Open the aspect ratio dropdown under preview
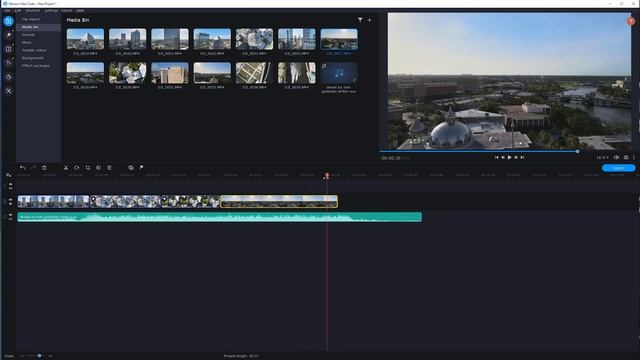The height and width of the screenshot is (360, 640). pos(602,157)
